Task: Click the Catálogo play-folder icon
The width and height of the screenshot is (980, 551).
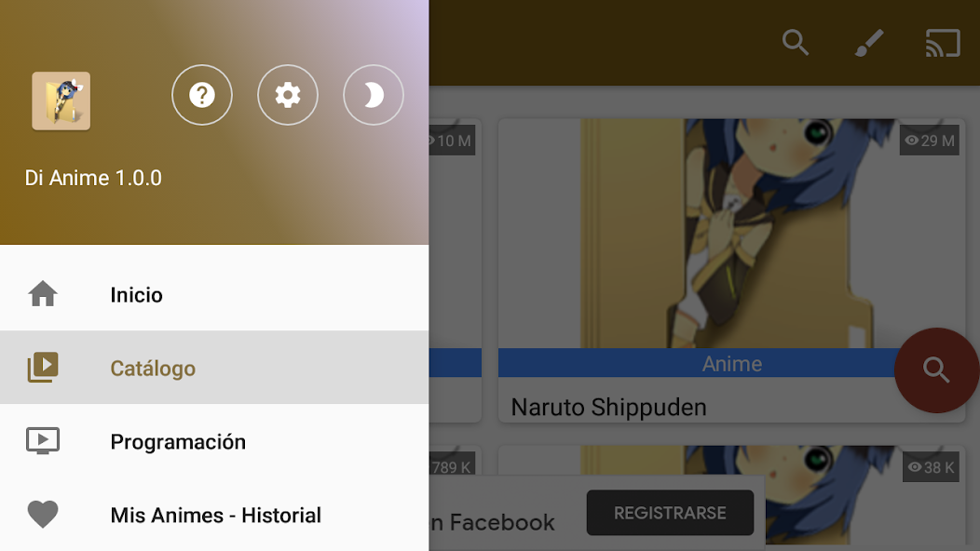Action: pos(43,368)
